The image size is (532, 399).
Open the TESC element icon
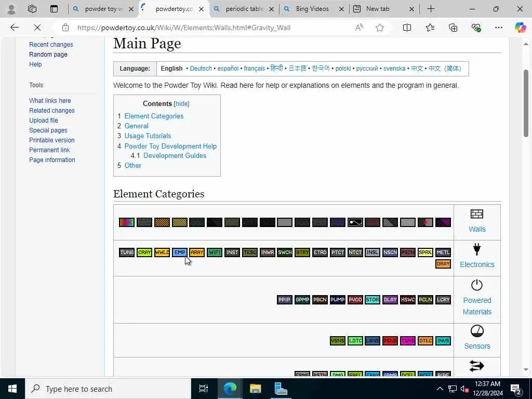click(x=250, y=252)
